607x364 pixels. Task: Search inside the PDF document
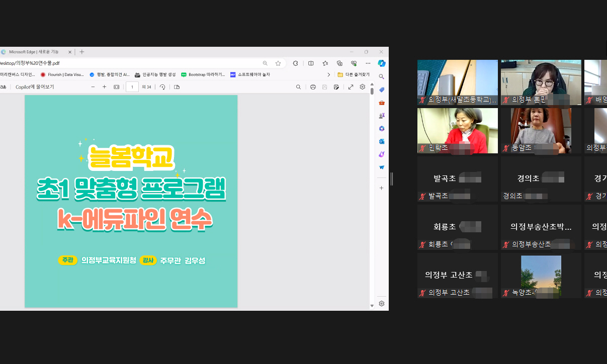pos(298,87)
